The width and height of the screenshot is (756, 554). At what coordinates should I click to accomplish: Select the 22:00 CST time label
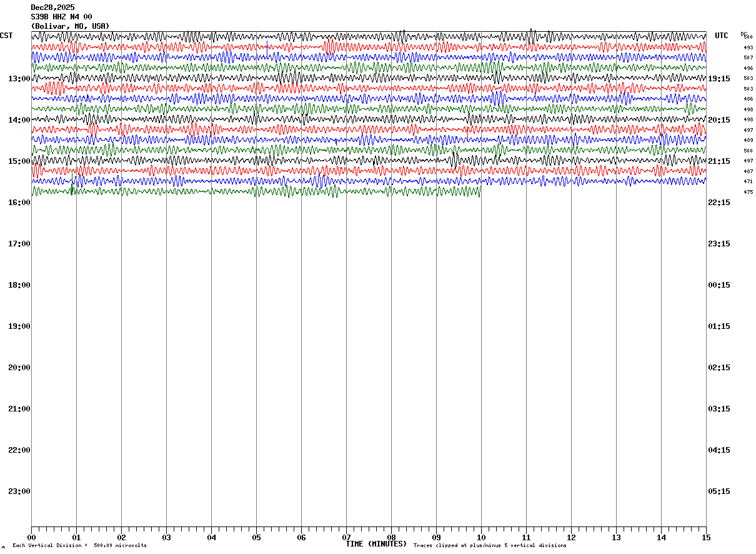19,450
